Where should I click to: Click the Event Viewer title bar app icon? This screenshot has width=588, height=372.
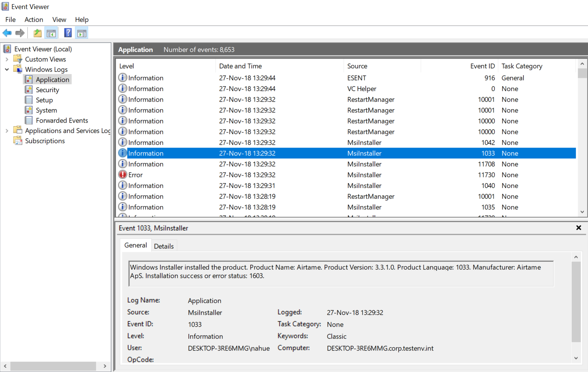point(5,6)
